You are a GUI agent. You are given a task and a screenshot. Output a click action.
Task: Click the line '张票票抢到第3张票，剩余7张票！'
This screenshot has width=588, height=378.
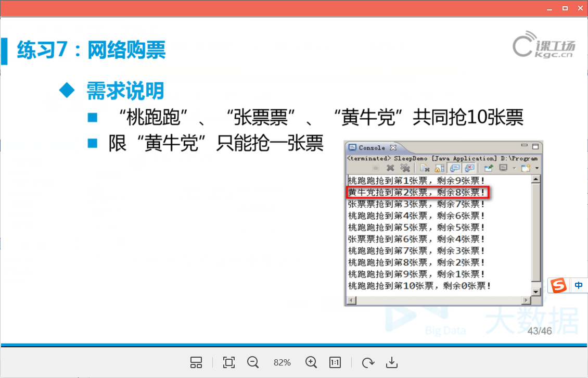pyautogui.click(x=416, y=204)
